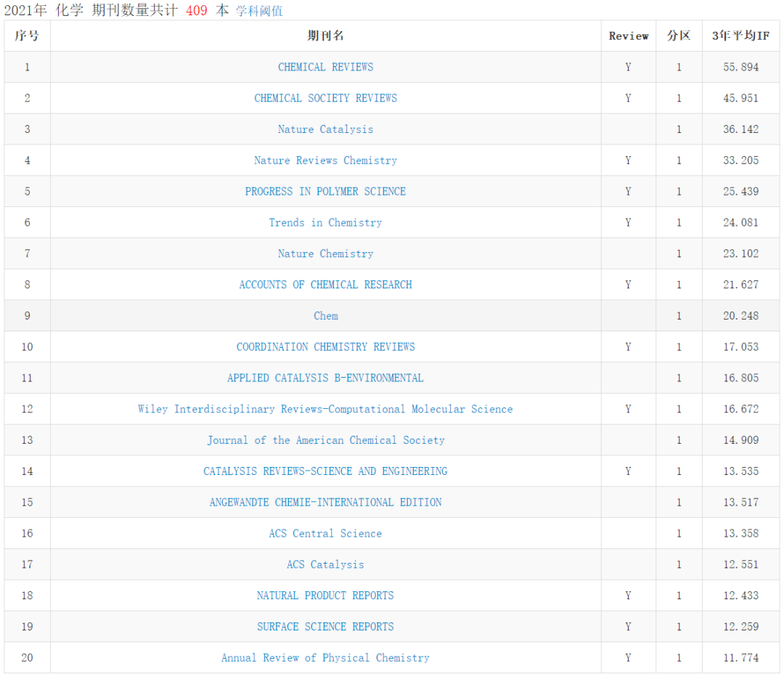The image size is (784, 674).
Task: Click the Review Y for NATURAL PRODUCT REPORTS
Action: [x=628, y=596]
